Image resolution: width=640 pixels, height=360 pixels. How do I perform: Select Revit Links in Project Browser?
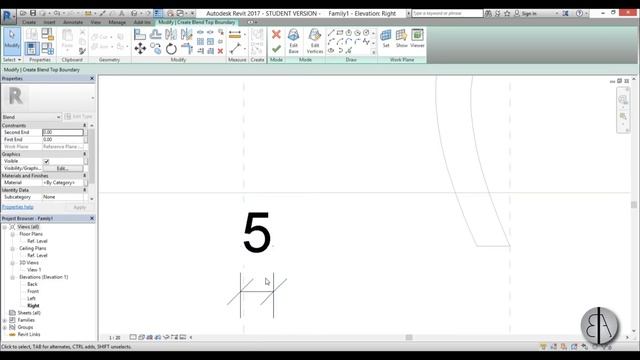[29, 334]
